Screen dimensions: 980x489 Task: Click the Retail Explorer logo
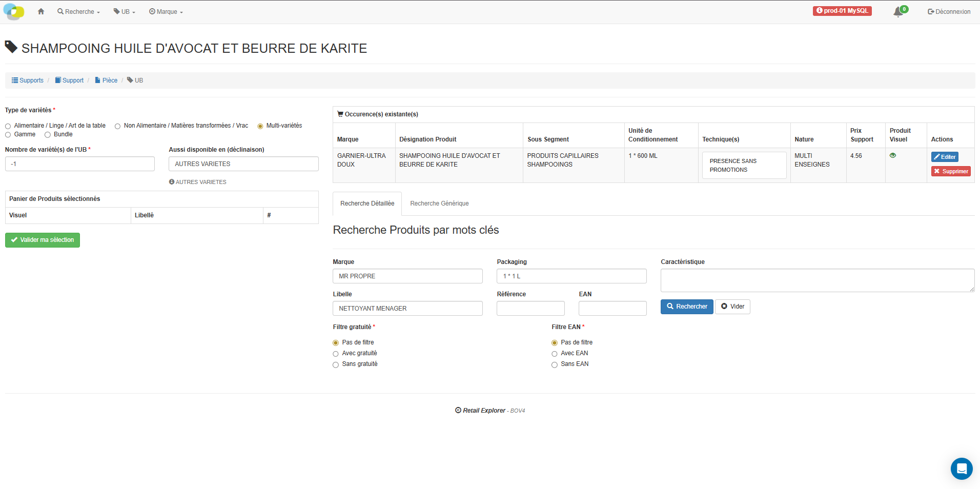click(x=14, y=11)
